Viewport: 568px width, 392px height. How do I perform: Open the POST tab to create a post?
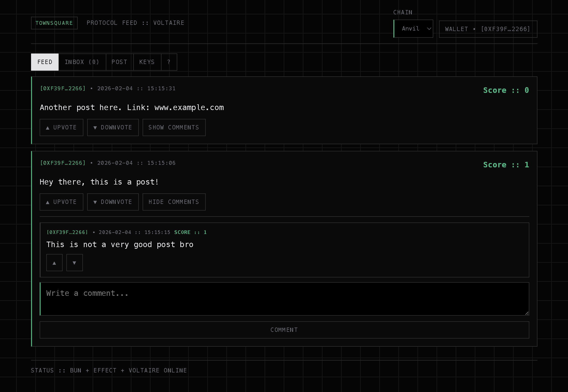pos(119,62)
